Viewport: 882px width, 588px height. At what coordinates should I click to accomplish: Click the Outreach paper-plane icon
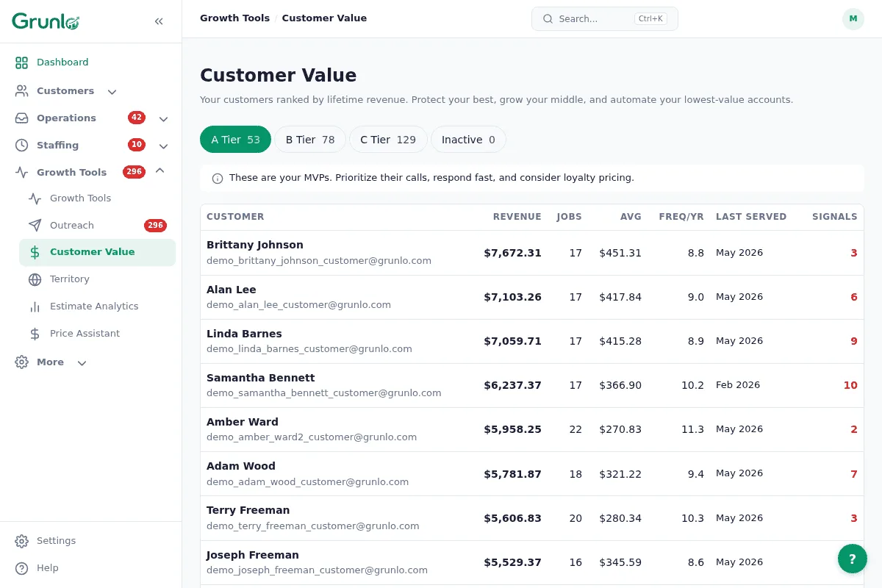[35, 226]
